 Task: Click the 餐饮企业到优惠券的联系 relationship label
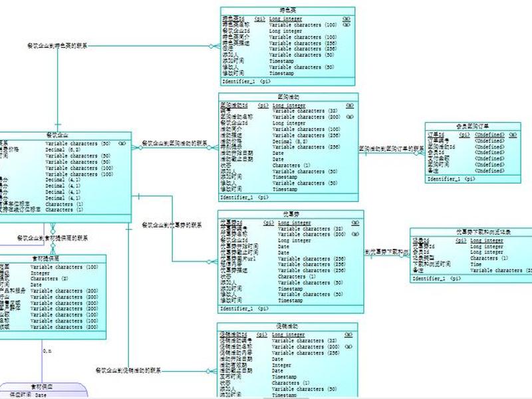pos(172,225)
